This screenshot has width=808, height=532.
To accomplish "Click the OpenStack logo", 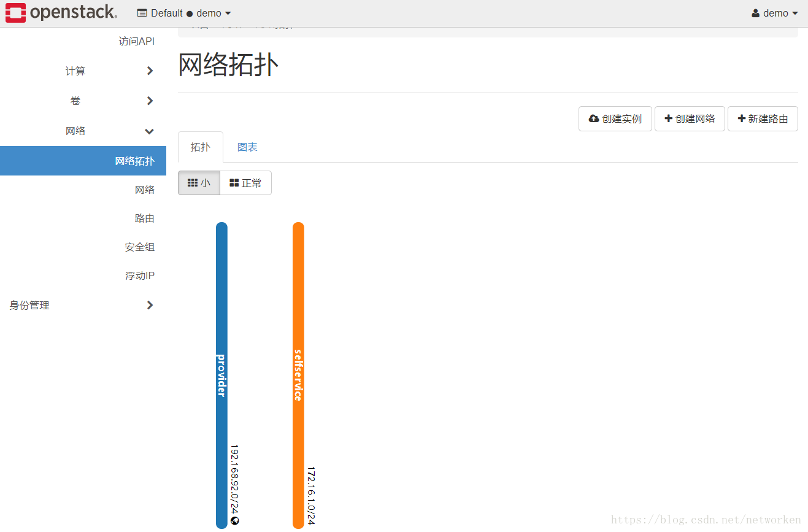I will (x=60, y=12).
